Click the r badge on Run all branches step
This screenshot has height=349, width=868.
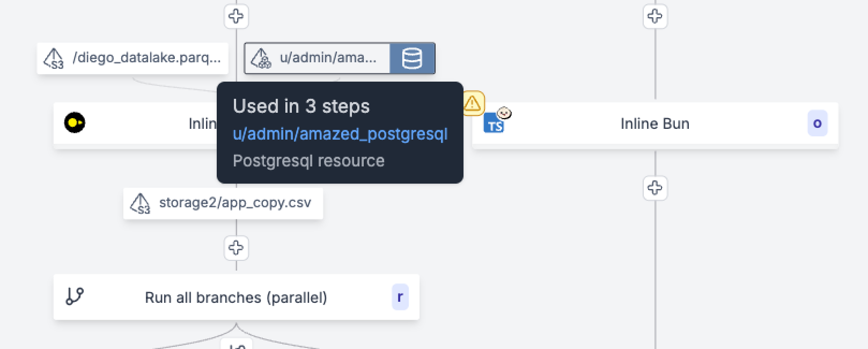399,297
